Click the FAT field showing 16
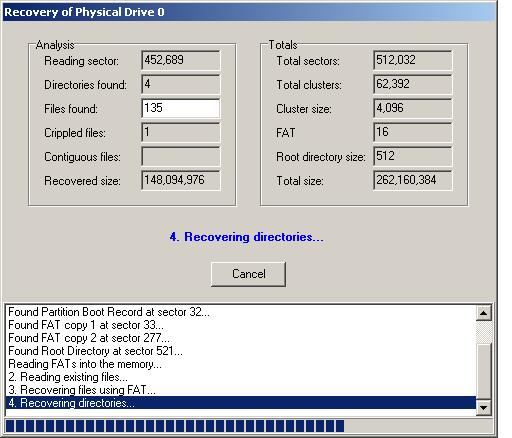Image resolution: width=512 pixels, height=438 pixels. (x=413, y=132)
